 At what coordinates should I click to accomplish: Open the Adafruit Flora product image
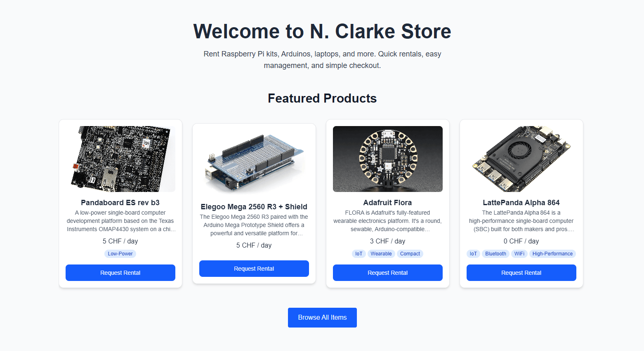[388, 159]
